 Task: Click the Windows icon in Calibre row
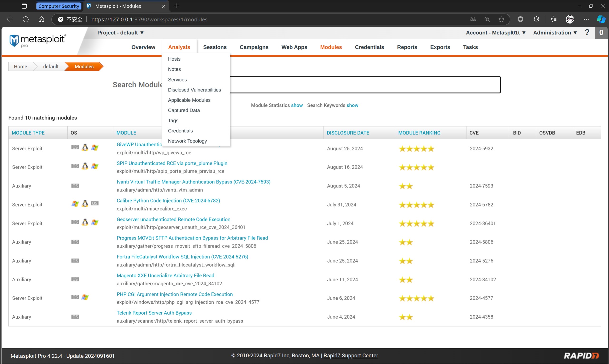[x=75, y=204]
